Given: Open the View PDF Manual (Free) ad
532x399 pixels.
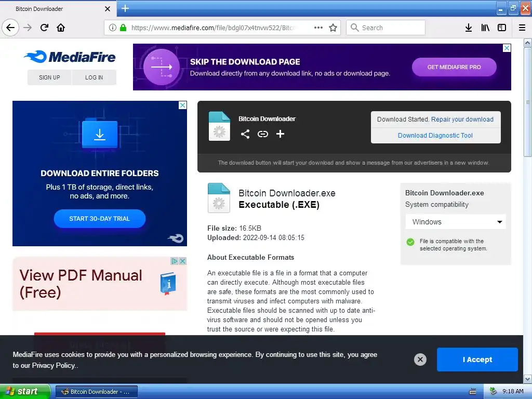Looking at the screenshot, I should (100, 284).
